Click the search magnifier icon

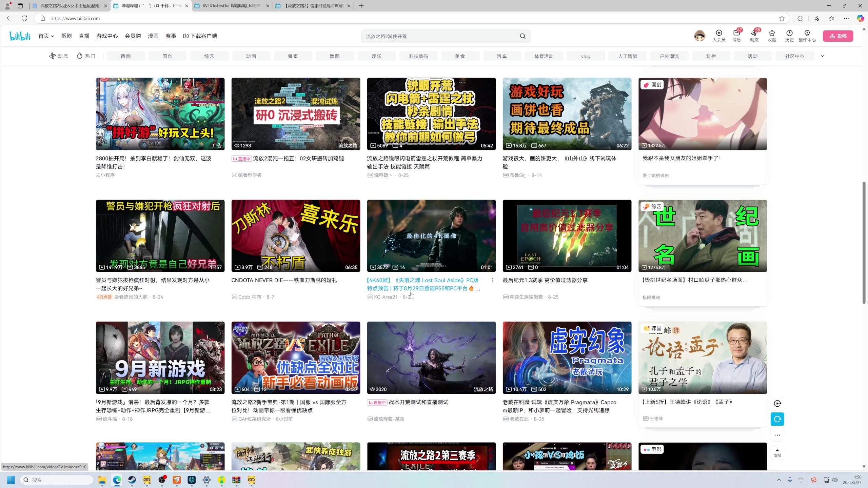click(522, 36)
